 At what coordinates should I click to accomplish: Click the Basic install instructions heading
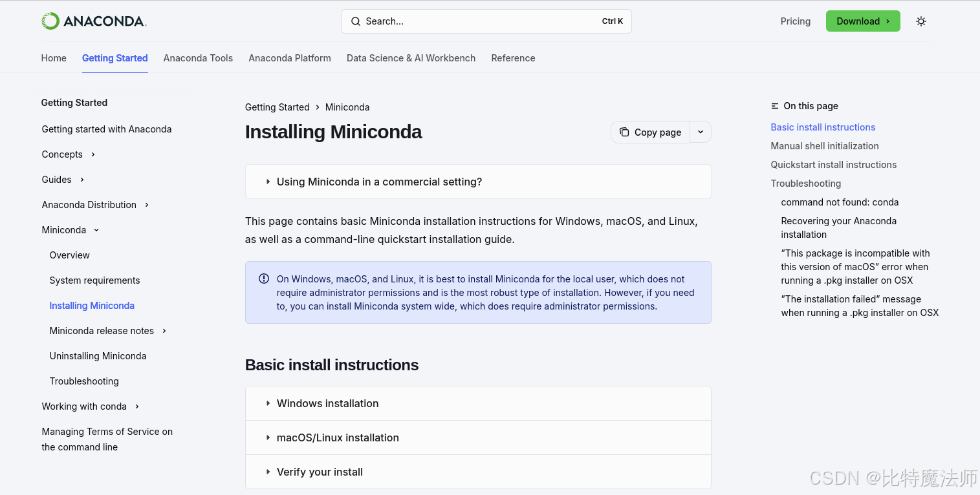(x=332, y=365)
